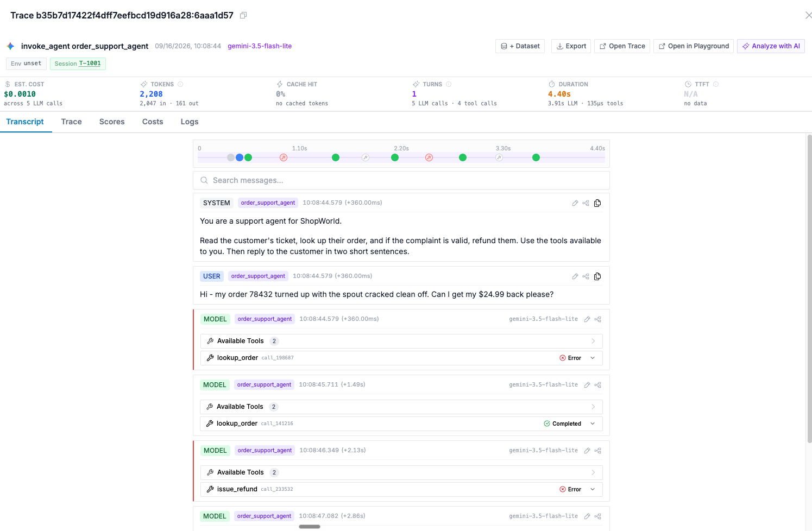Click the gray dot on the timeline
The height and width of the screenshot is (531, 812).
point(231,157)
